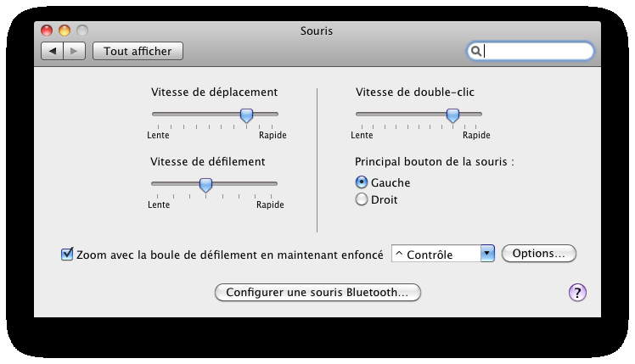Click the Vitesse de défilement slider thumb
This screenshot has height=364, width=635.
pos(205,185)
